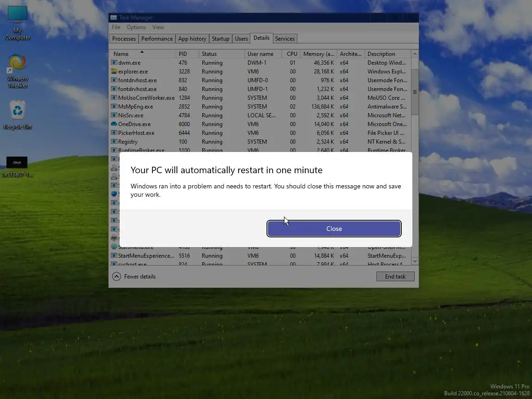Click UMFD-0 user name cell
Image resolution: width=532 pixels, height=399 pixels.
coord(258,80)
